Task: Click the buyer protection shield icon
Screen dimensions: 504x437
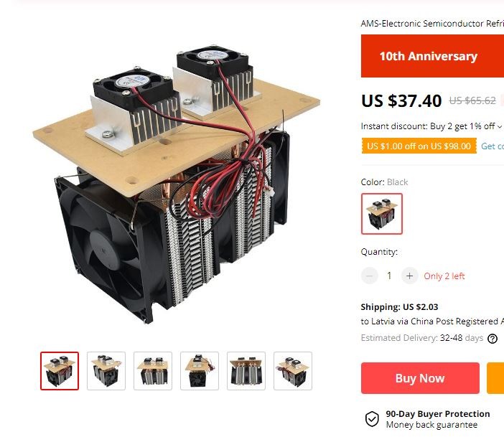Action: click(372, 419)
